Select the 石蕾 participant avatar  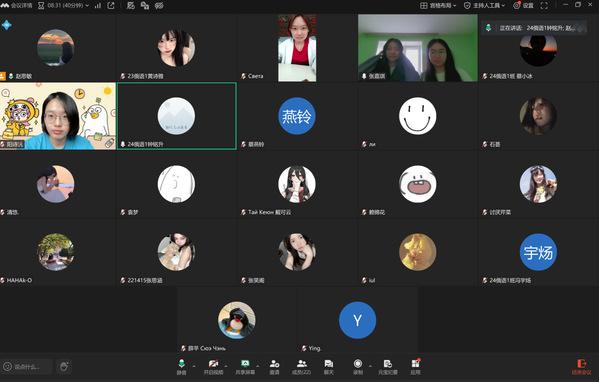pyautogui.click(x=538, y=116)
